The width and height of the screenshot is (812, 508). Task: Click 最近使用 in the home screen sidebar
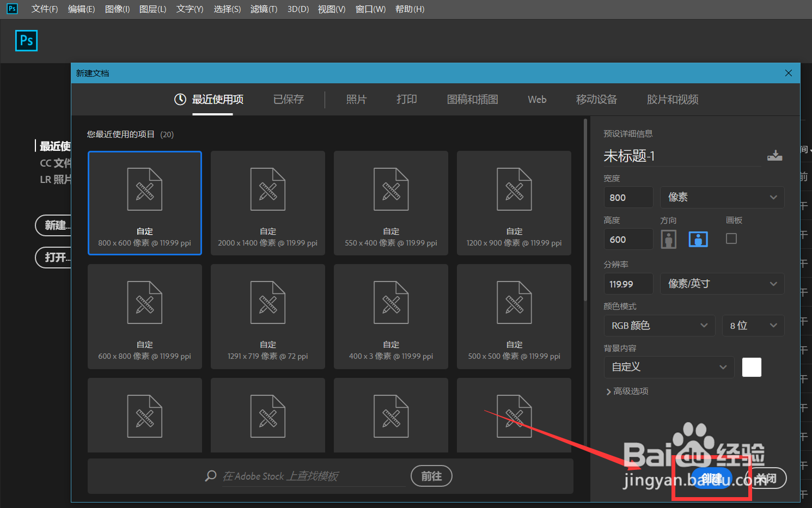click(55, 146)
